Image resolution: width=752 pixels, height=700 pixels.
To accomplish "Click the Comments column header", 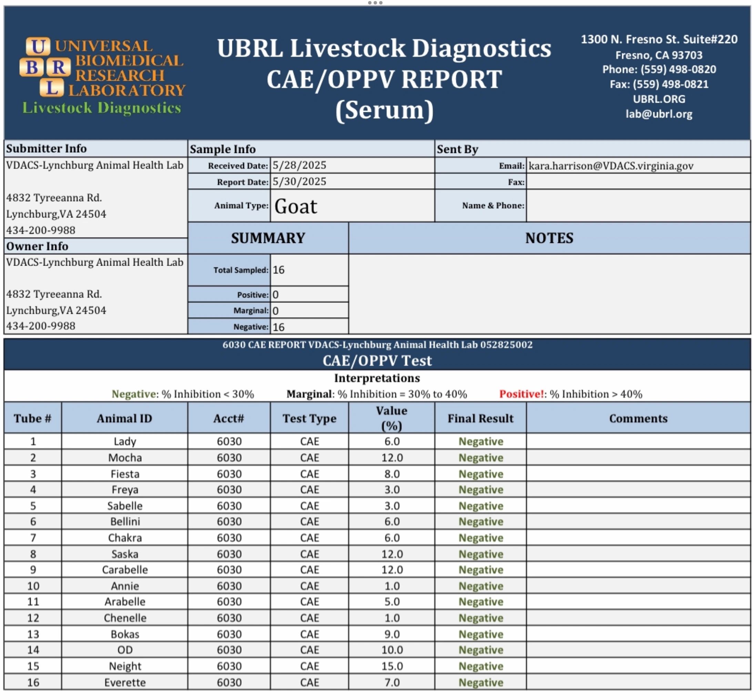I will [x=638, y=418].
